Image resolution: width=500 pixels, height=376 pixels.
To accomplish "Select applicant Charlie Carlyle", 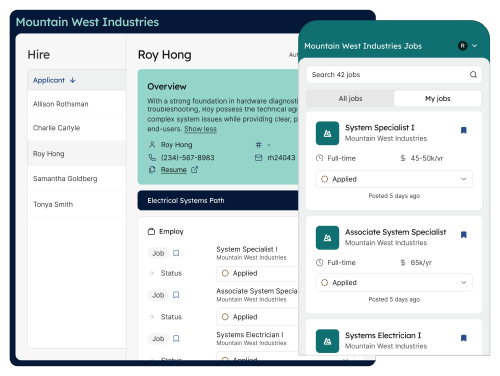I will point(77,128).
